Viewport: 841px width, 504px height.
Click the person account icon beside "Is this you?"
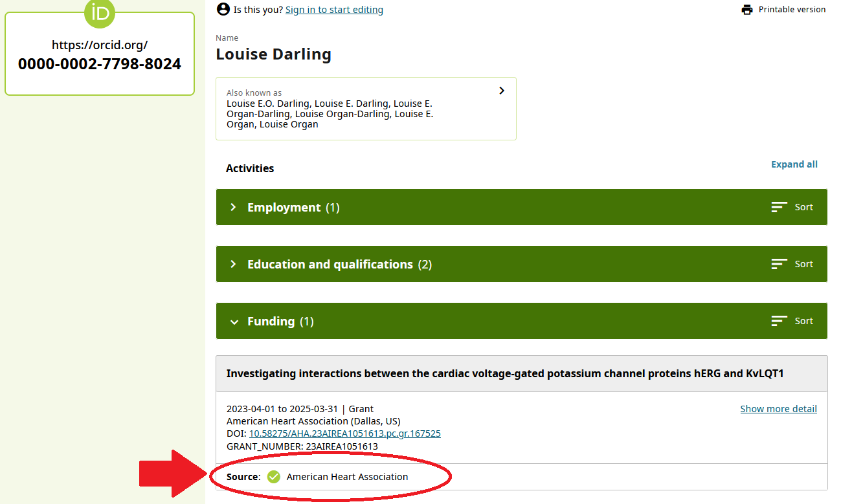[223, 9]
